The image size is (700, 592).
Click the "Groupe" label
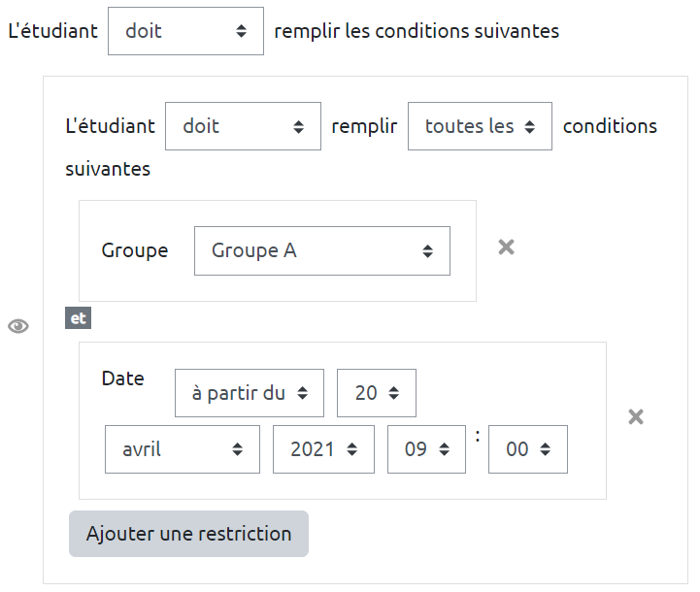click(134, 250)
